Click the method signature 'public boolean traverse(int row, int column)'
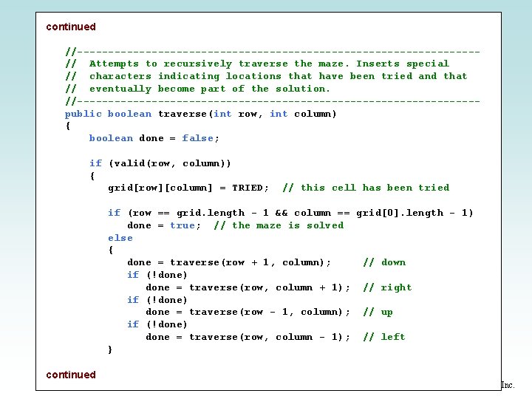The width and height of the screenshot is (532, 399). pos(200,114)
